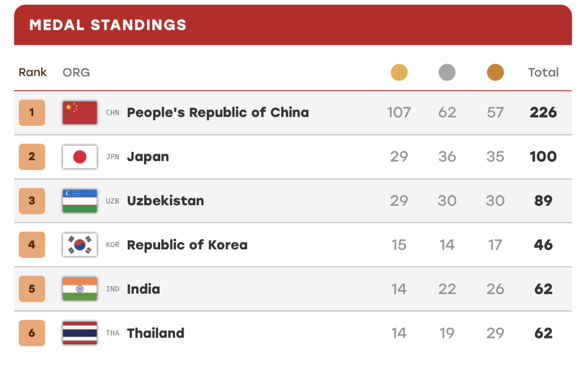Open People's Republic of China entry
The image size is (588, 373).
[x=218, y=113]
